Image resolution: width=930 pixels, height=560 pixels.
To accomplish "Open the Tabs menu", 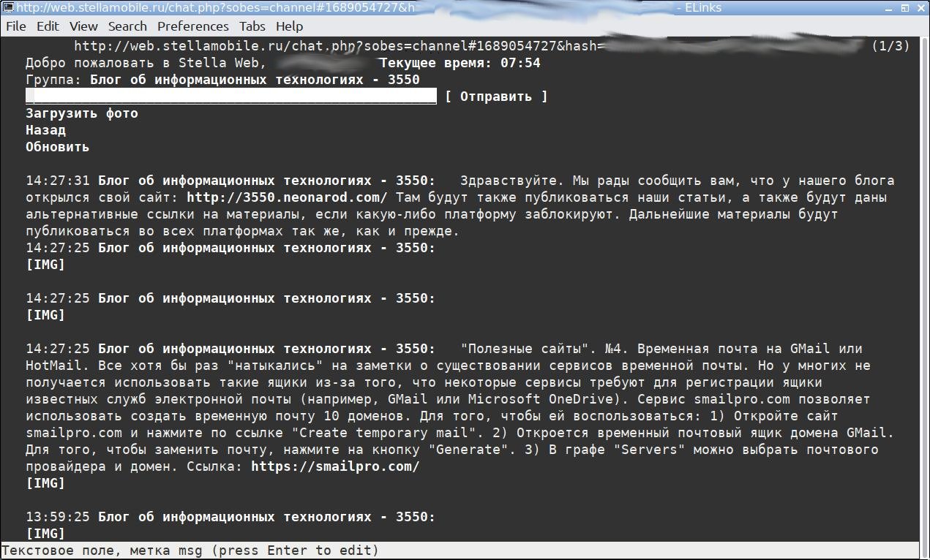I will point(252,26).
